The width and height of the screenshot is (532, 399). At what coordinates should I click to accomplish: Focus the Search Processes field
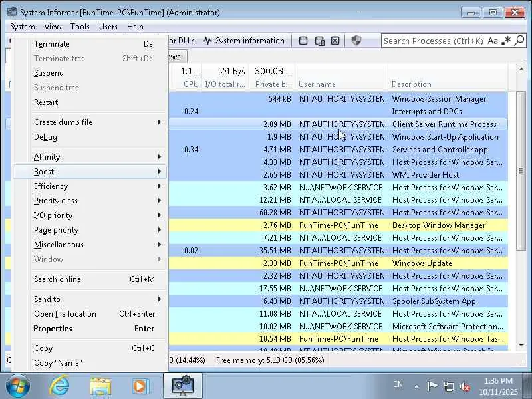[x=434, y=41]
